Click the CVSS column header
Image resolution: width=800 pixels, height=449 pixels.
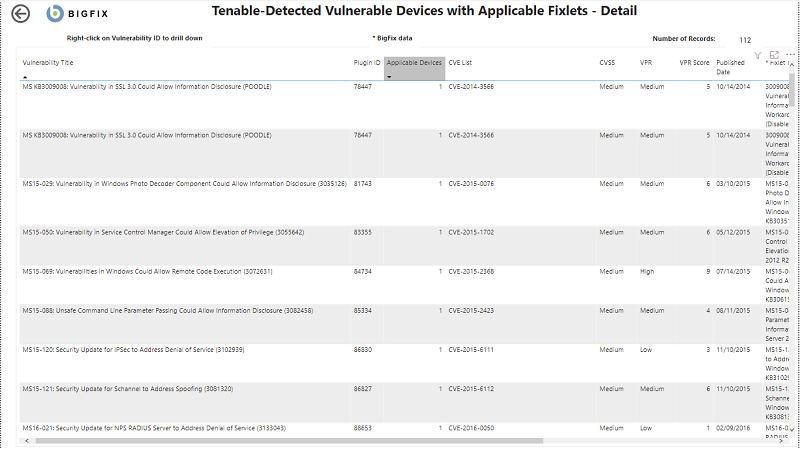click(607, 62)
